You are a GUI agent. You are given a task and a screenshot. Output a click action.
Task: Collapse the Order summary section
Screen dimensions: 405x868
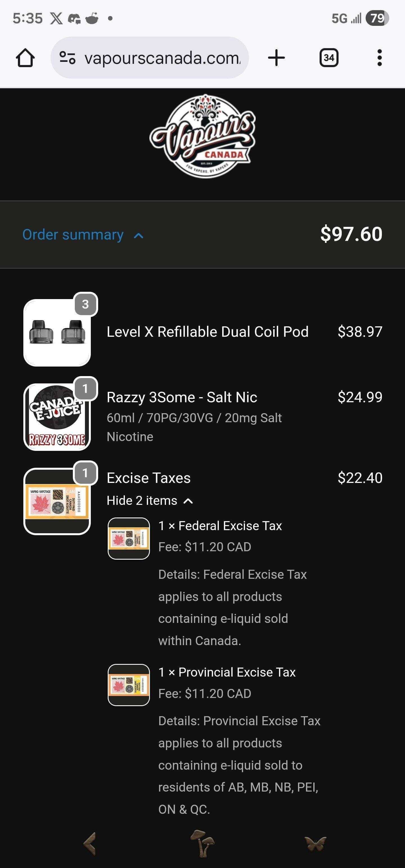[73, 234]
